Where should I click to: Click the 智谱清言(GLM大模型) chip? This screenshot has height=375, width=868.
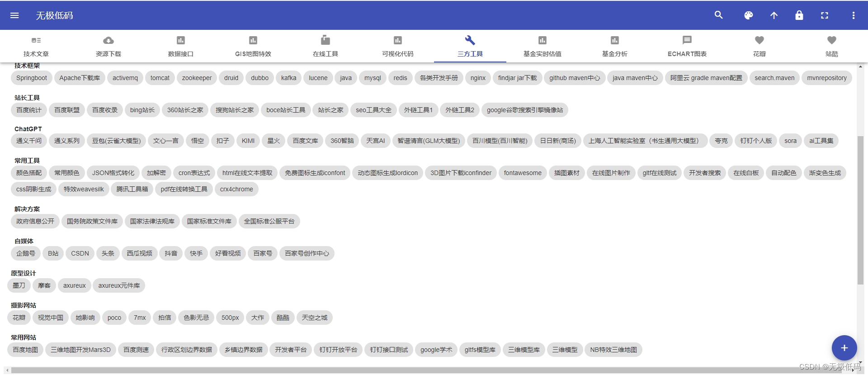pos(429,141)
